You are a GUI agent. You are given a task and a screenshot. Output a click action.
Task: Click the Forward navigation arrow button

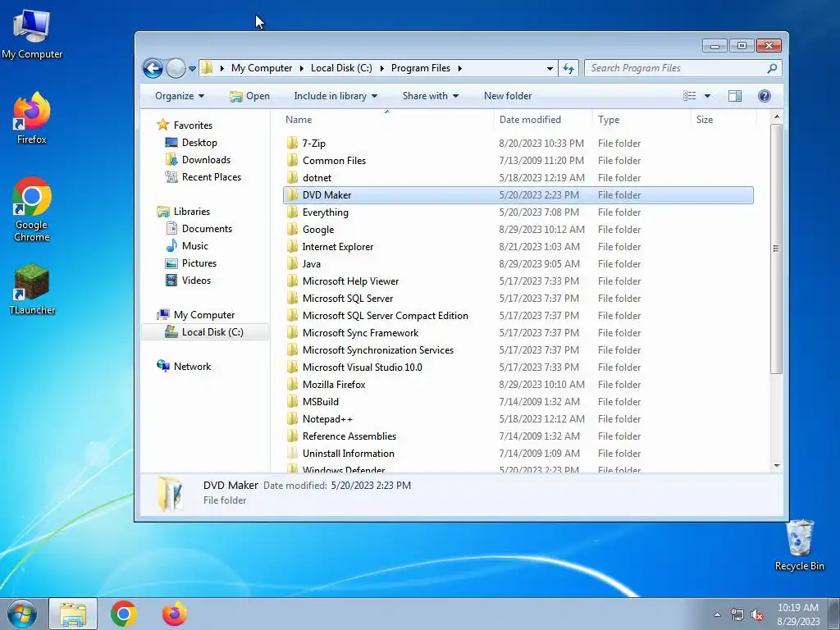coord(176,68)
